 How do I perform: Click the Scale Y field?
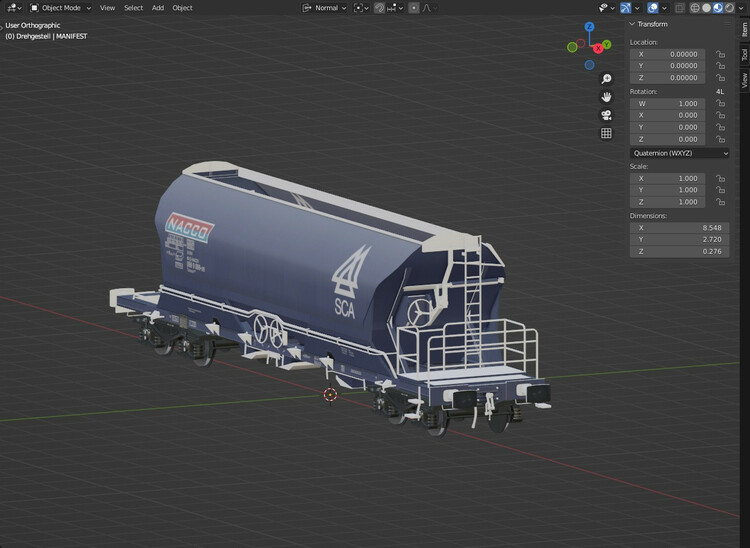point(667,190)
